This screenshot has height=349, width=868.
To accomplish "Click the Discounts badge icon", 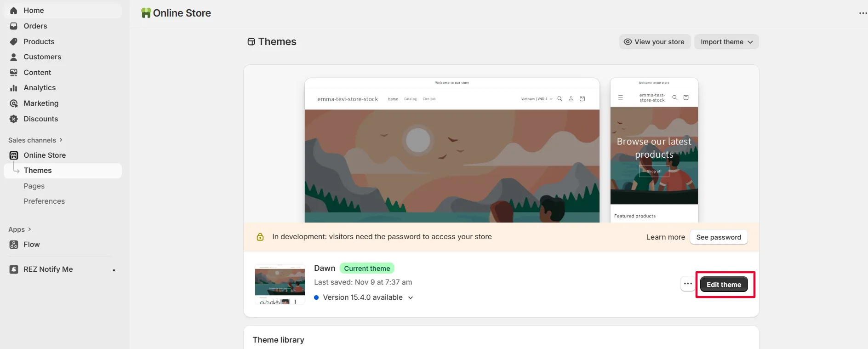I will click(14, 119).
